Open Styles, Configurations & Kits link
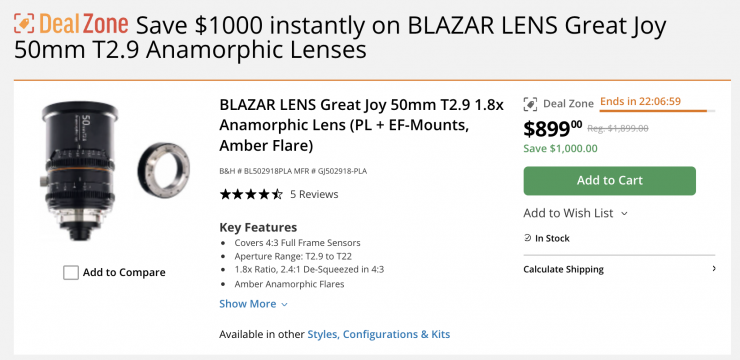The width and height of the screenshot is (740, 360). coord(378,335)
